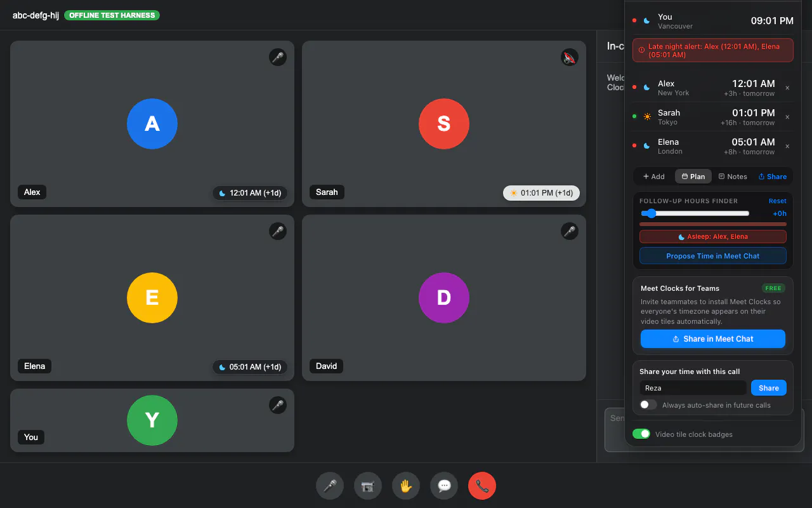Viewport: 812px width, 508px height.
Task: Click the name field containing Reza
Action: (x=693, y=388)
